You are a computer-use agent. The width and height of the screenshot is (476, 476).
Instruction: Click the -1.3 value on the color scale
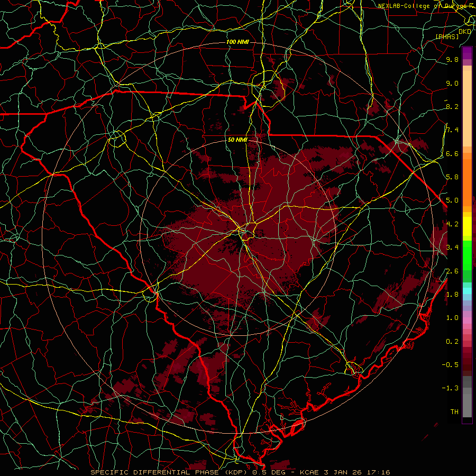coord(450,388)
